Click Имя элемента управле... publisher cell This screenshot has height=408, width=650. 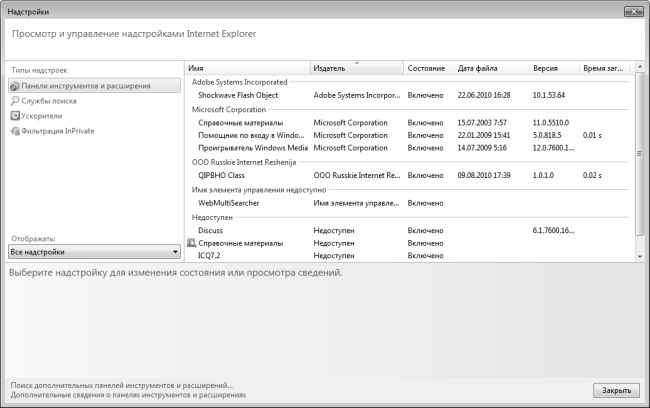(x=356, y=203)
